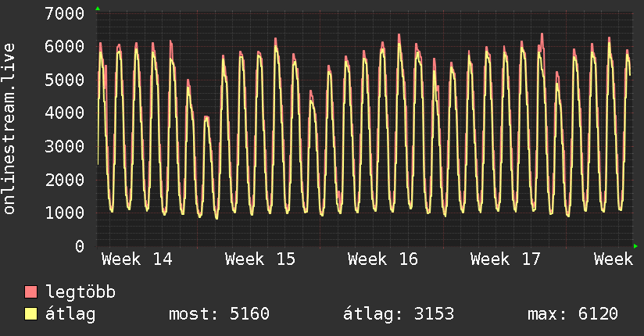This screenshot has height=336, width=644.
Task: Click the Week 16 axis label
Action: [x=383, y=259]
